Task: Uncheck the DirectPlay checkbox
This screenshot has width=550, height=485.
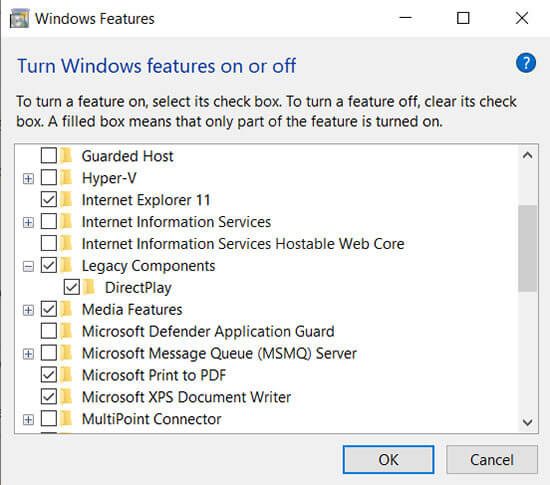Action: tap(72, 287)
